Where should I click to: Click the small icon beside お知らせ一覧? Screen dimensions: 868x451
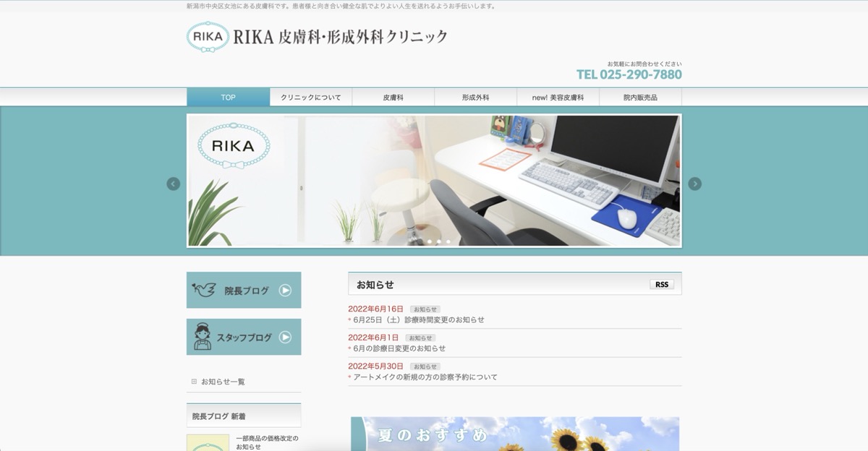pyautogui.click(x=194, y=382)
